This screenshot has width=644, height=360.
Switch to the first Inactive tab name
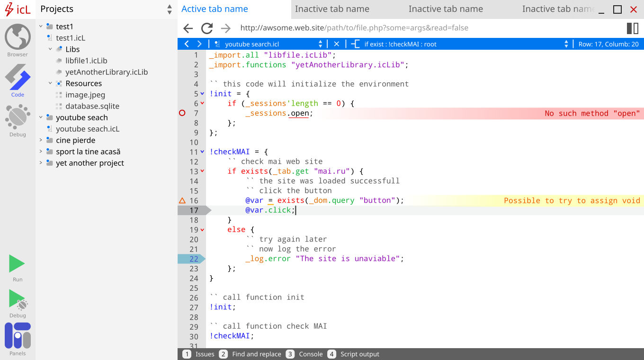click(332, 9)
